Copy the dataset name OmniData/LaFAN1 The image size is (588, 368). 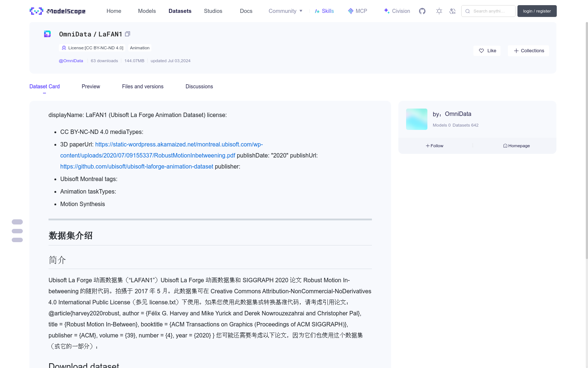[x=128, y=34]
